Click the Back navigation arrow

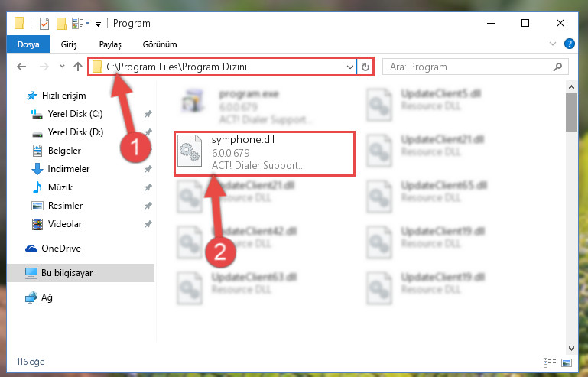pyautogui.click(x=21, y=67)
